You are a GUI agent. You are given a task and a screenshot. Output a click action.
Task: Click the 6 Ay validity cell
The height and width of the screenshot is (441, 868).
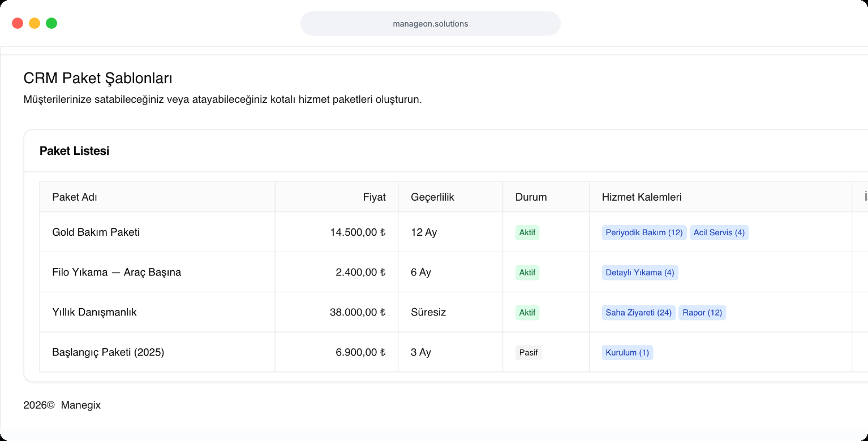pyautogui.click(x=450, y=273)
